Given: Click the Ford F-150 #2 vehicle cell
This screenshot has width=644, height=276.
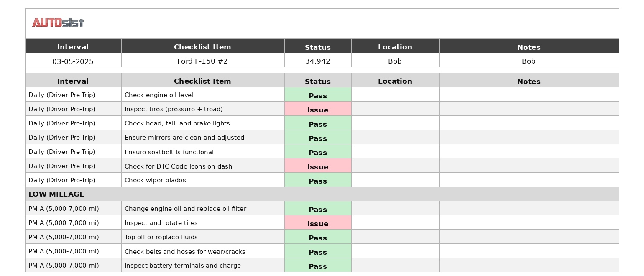Looking at the screenshot, I should click(x=202, y=61).
